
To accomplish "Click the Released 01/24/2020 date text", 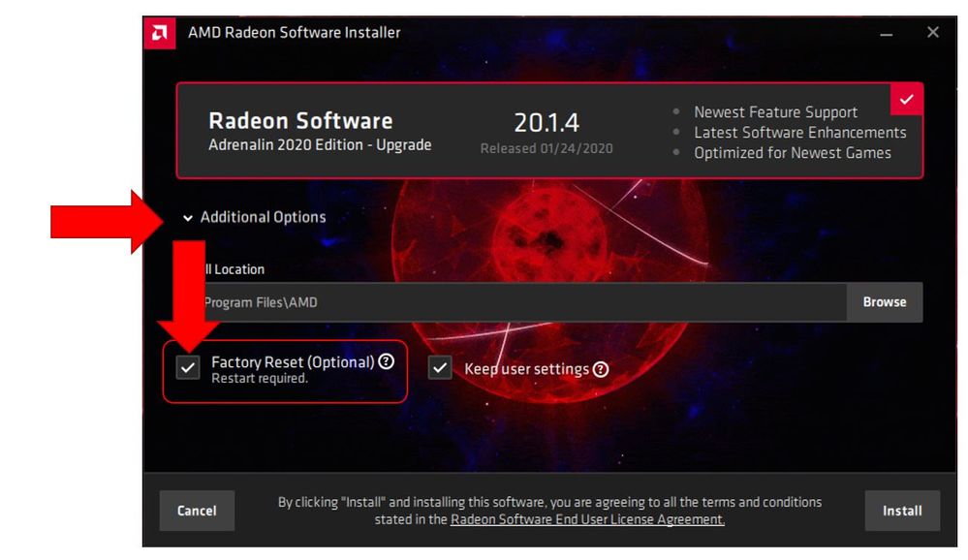I will tap(546, 148).
